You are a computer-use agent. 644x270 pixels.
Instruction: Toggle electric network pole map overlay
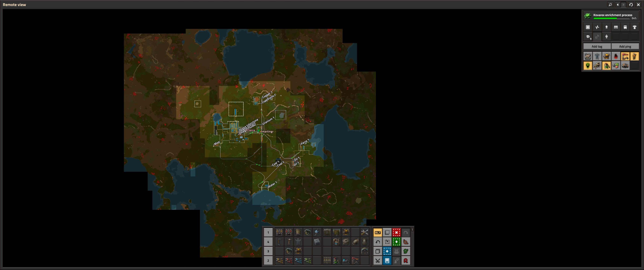pos(597,56)
